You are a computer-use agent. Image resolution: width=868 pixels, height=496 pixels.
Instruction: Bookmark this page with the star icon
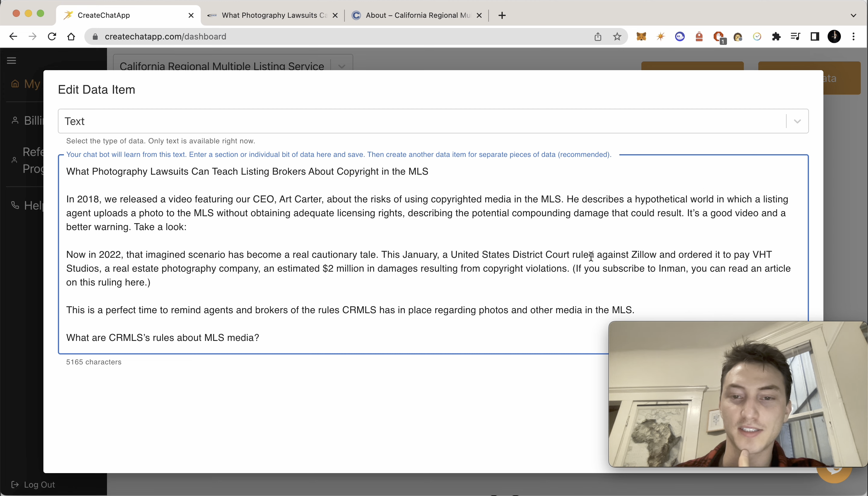617,36
